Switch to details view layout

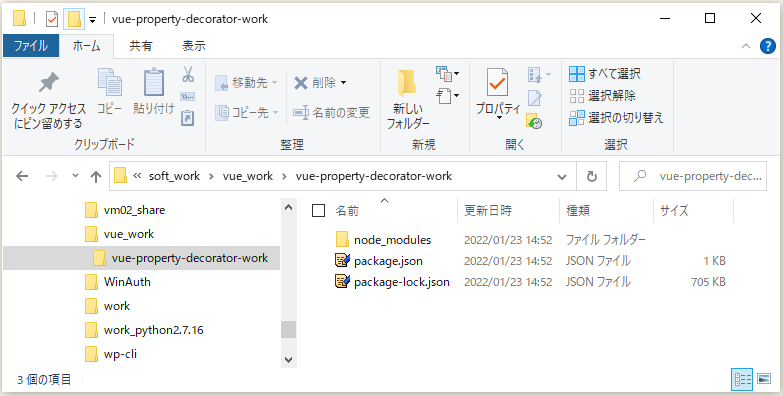click(742, 380)
